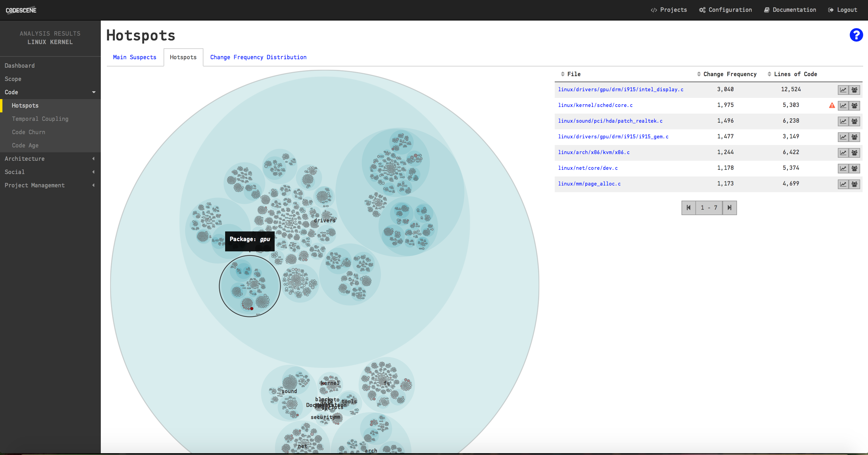Switch to the Main Suspects tab
The height and width of the screenshot is (455, 868).
tap(134, 57)
